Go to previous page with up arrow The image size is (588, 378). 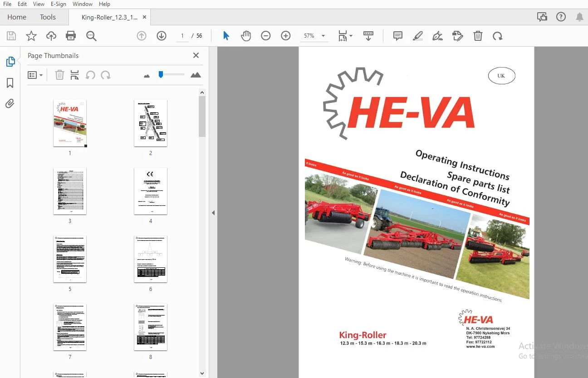(142, 36)
